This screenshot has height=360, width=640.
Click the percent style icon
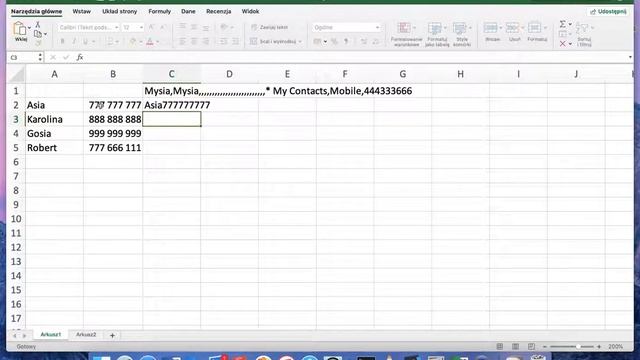pos(334,42)
